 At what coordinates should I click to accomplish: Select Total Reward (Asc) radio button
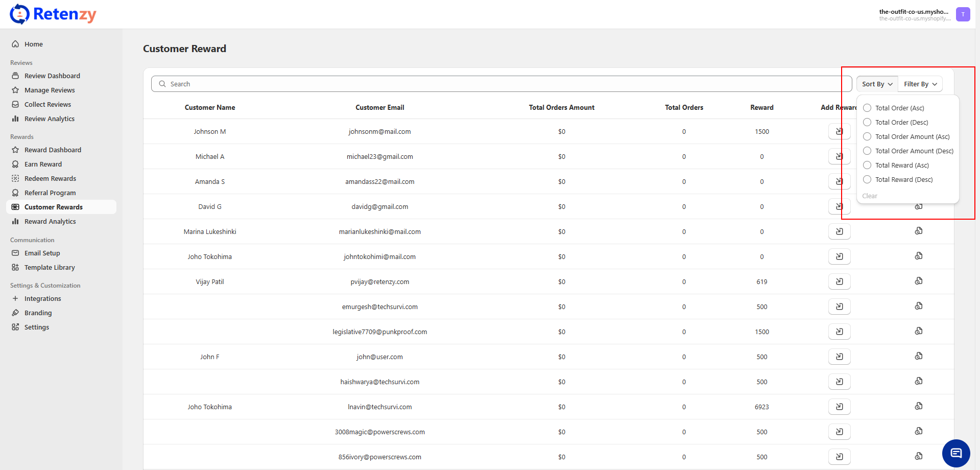[x=867, y=165]
